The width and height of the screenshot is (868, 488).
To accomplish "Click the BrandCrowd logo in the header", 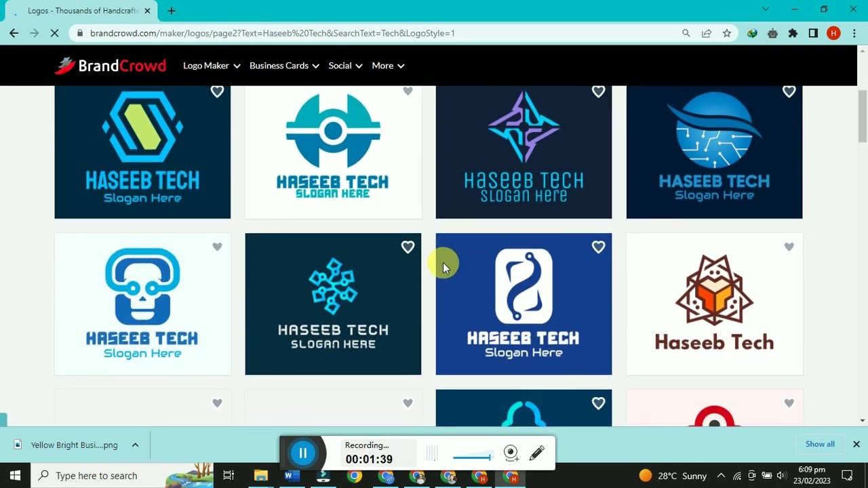I will click(x=111, y=66).
